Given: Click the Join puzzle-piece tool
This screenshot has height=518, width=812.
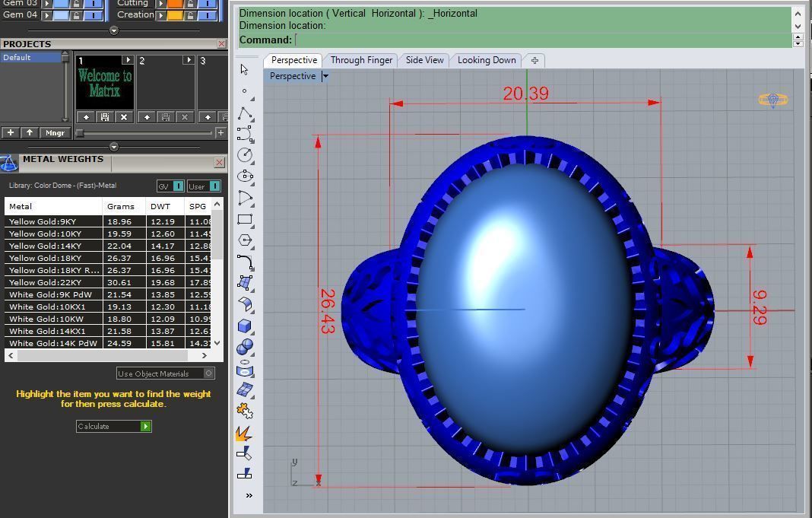Looking at the screenshot, I should 245,412.
